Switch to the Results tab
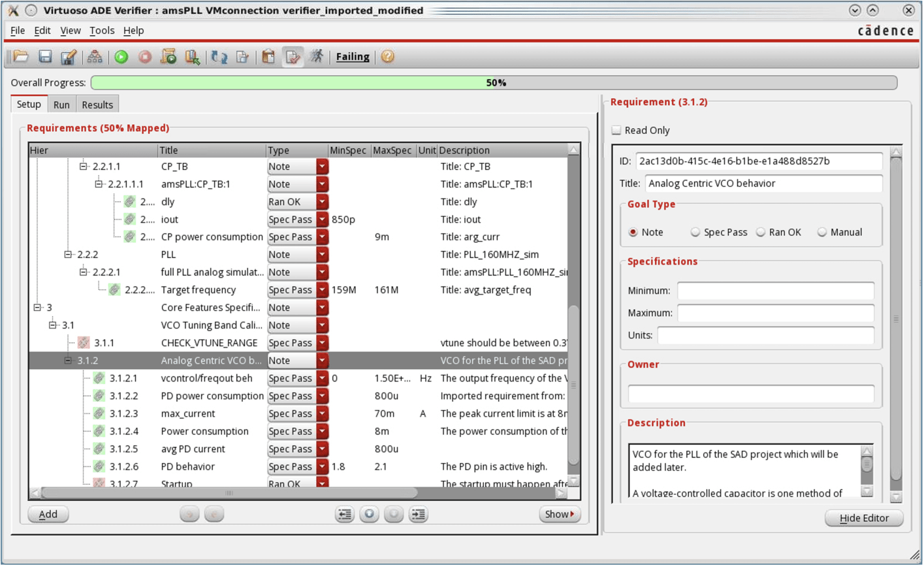Screen dimensions: 924x565 [x=97, y=105]
